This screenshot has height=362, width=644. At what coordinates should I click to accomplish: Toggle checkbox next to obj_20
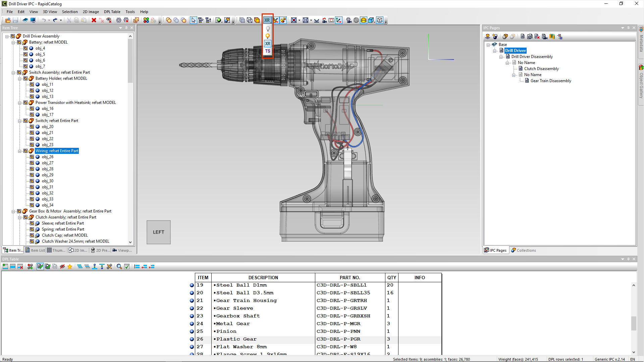[x=32, y=127]
